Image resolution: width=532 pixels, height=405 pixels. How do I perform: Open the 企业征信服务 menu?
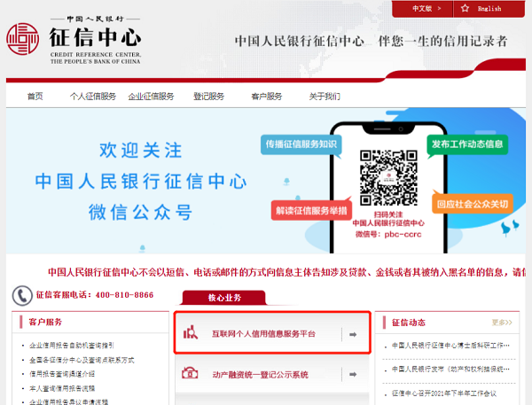point(152,97)
